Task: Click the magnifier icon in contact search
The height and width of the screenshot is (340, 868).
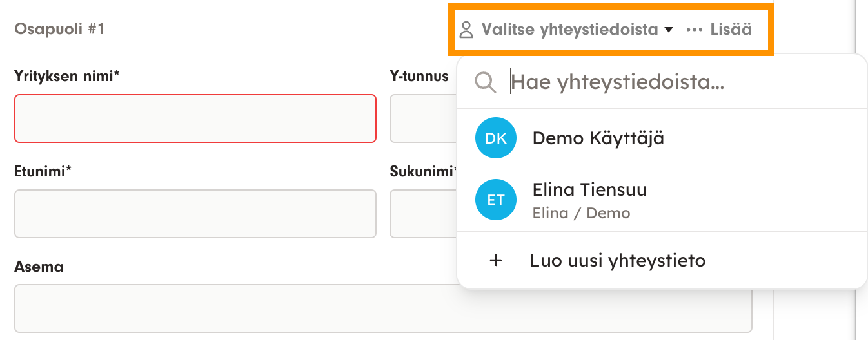Action: click(485, 82)
